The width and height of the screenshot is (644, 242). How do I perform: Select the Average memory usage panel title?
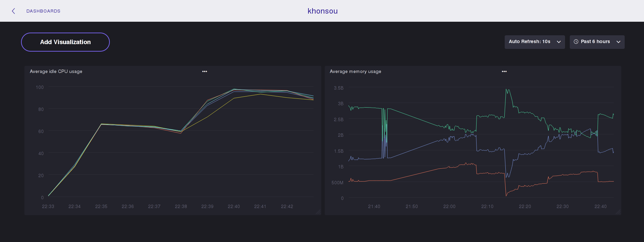pos(355,72)
